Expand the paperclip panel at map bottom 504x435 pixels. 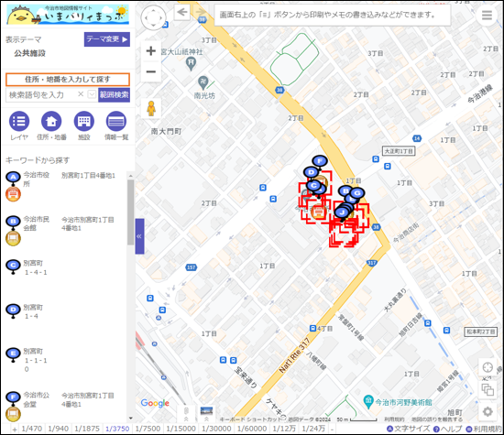(186, 415)
